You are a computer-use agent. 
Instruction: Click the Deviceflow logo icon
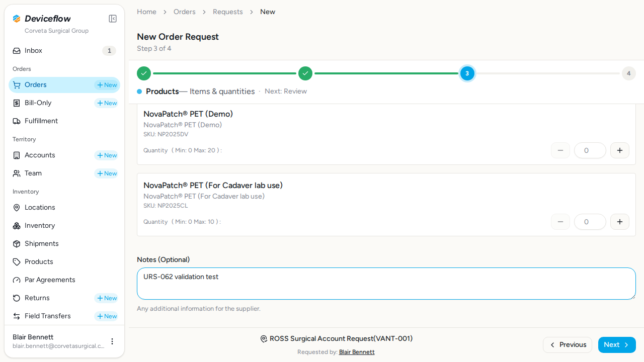pos(17,19)
